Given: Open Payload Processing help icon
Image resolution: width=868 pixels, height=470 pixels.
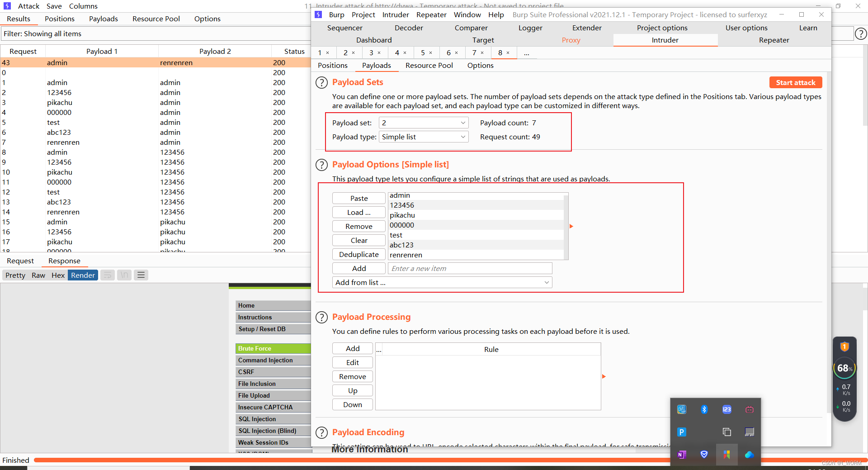Looking at the screenshot, I should coord(321,317).
